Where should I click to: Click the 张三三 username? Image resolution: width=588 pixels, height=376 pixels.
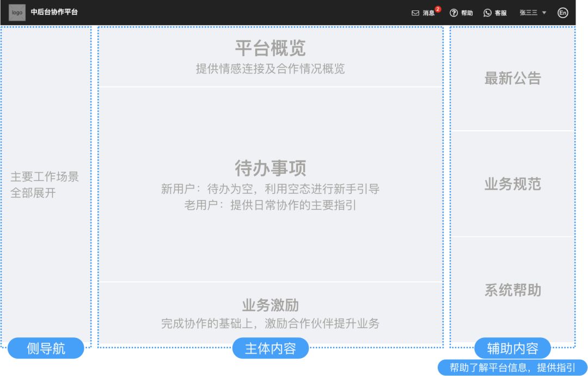pos(528,13)
